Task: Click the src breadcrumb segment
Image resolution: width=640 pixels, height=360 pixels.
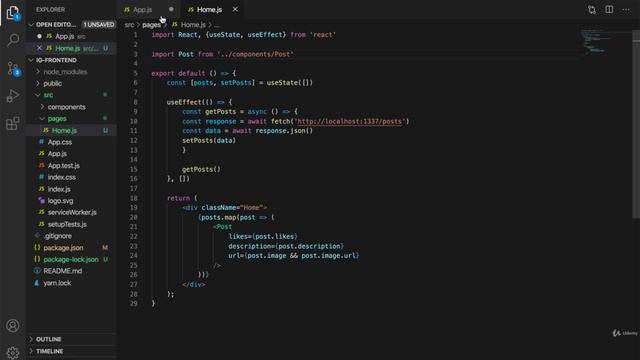Action: point(129,25)
